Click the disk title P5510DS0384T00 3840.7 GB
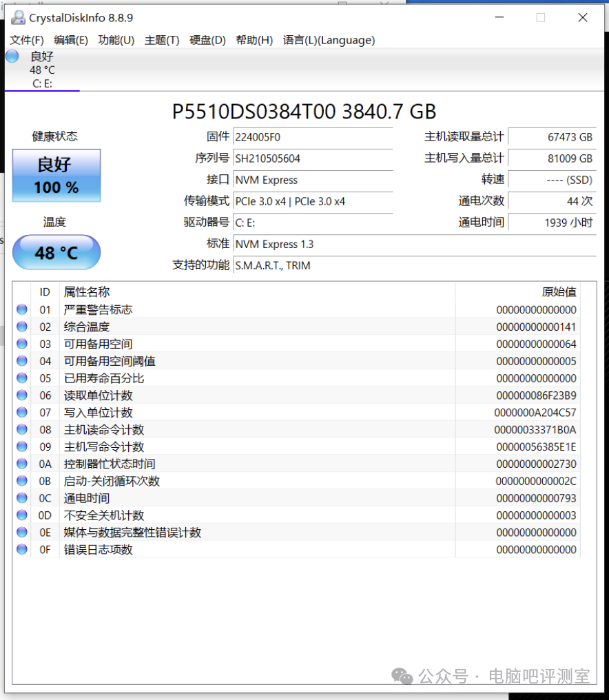Screen dimensions: 609x700 (304, 112)
